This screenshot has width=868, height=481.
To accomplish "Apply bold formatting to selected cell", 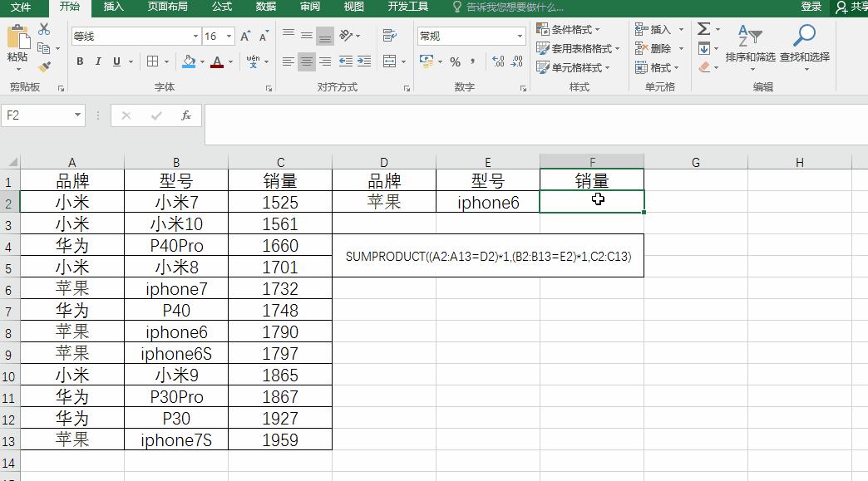I will point(80,62).
